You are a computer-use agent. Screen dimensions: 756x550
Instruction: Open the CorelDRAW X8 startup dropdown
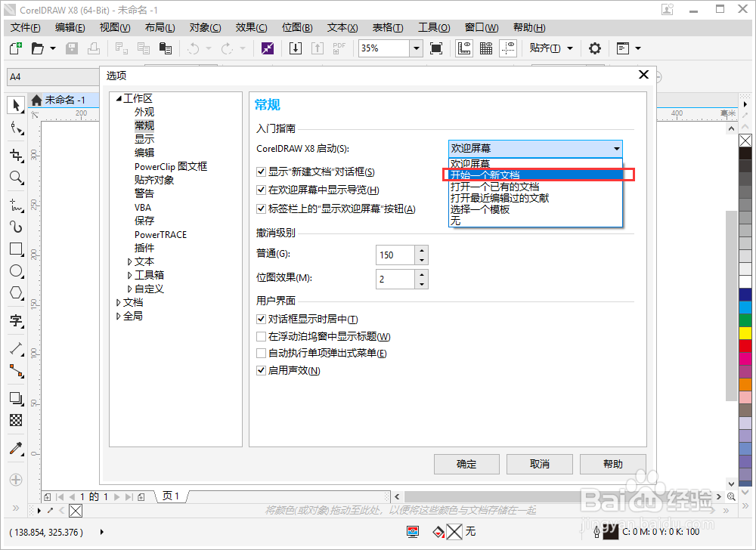(x=535, y=148)
